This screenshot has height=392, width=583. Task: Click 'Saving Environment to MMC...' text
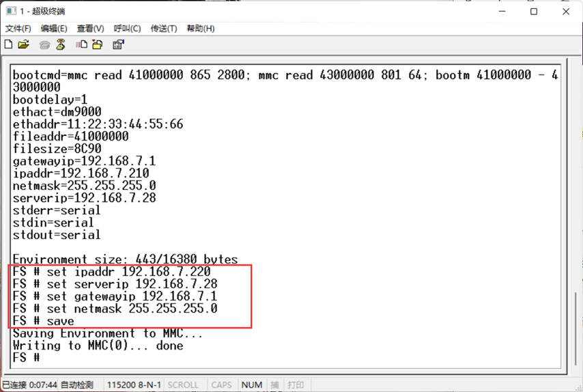tap(107, 333)
